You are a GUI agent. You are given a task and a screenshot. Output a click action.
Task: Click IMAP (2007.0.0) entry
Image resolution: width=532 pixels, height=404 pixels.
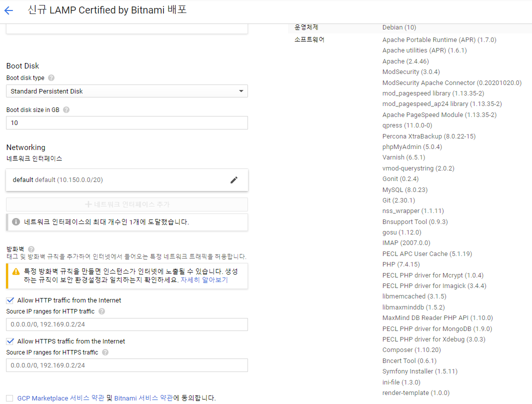coord(406,243)
